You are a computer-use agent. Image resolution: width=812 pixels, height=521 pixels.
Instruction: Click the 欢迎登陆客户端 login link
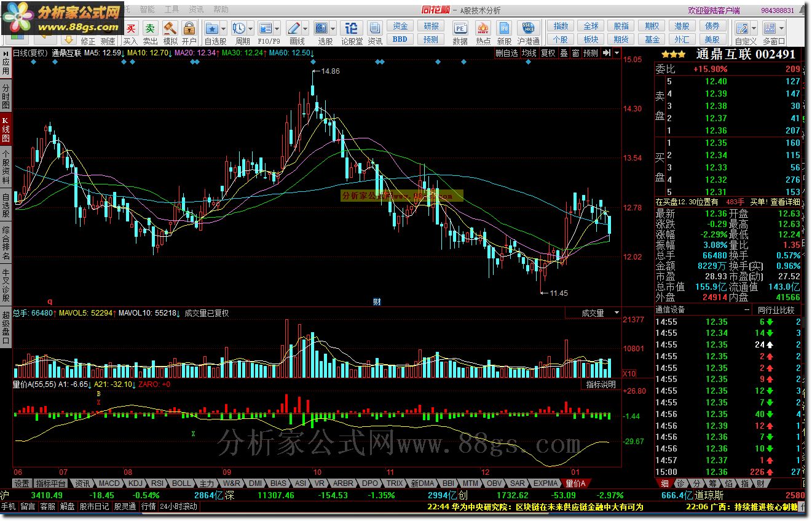pos(714,10)
